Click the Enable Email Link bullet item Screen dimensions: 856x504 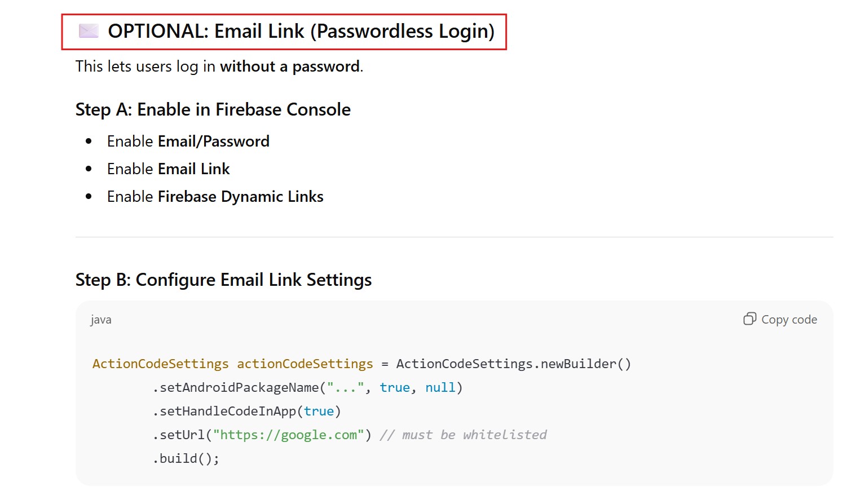pyautogui.click(x=168, y=169)
